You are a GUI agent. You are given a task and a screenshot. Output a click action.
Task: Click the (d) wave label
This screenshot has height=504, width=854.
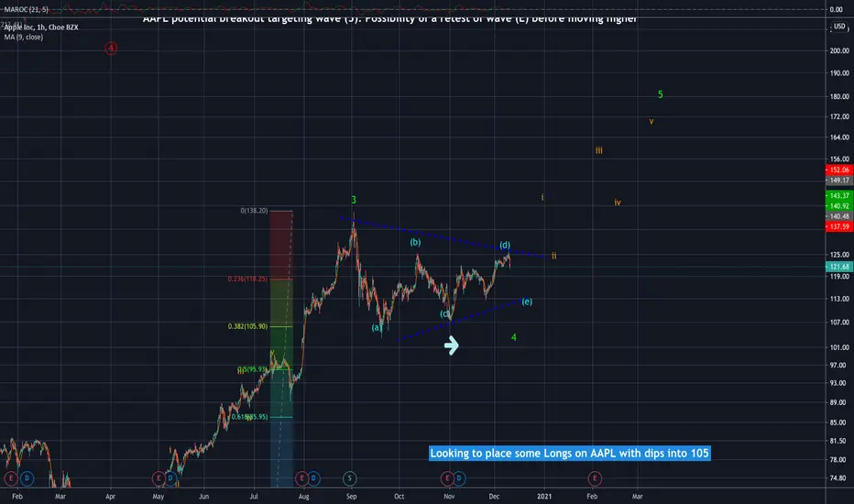505,246
